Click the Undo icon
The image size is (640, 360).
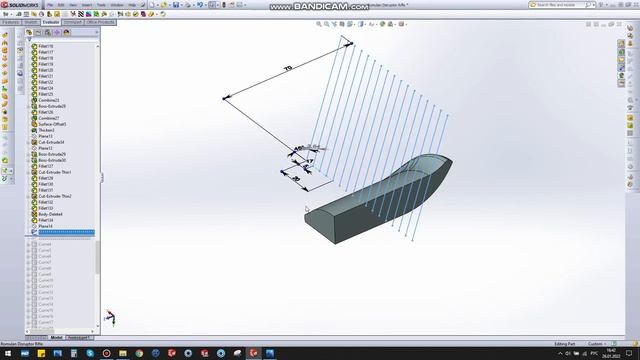200,5
